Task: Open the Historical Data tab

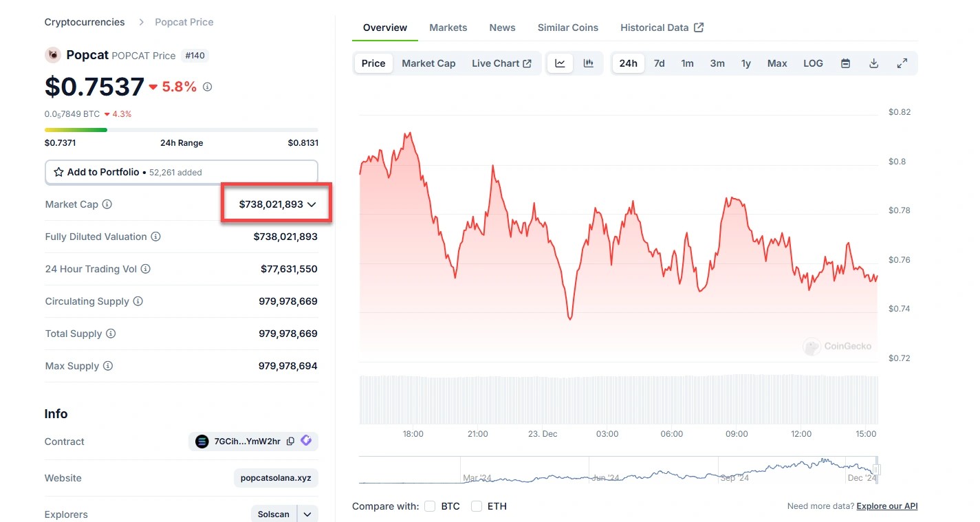Action: 661,28
